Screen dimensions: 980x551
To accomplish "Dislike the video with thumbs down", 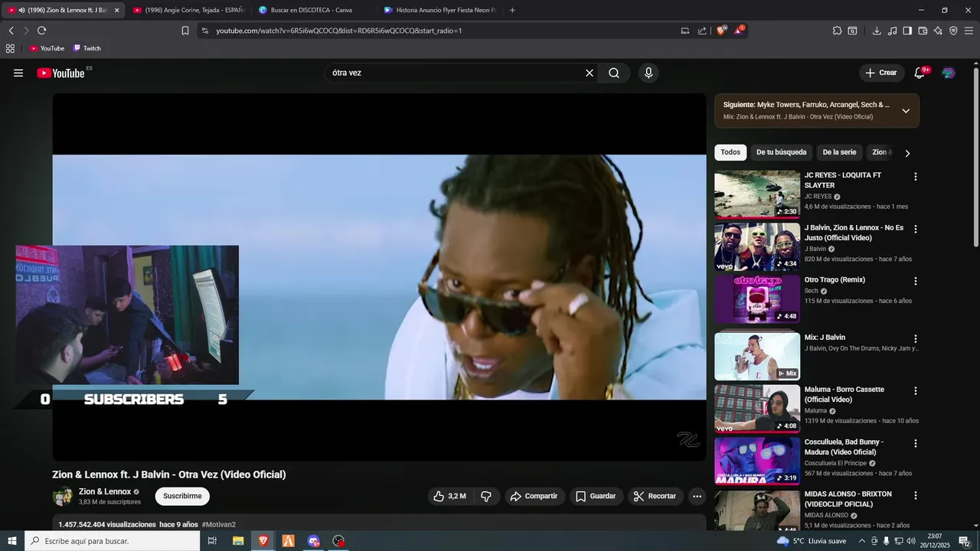I will 486,496.
